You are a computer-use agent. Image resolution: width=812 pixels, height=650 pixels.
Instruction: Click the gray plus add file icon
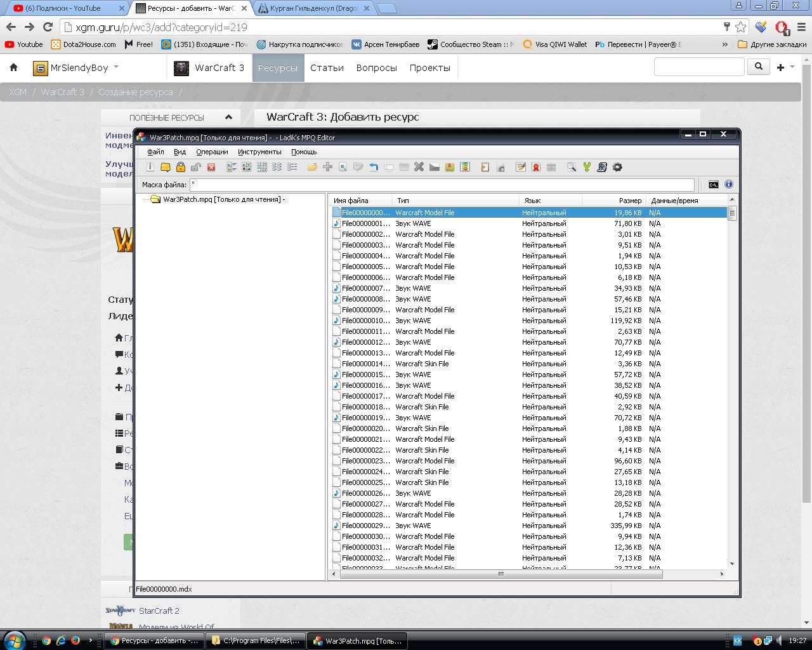click(x=327, y=167)
